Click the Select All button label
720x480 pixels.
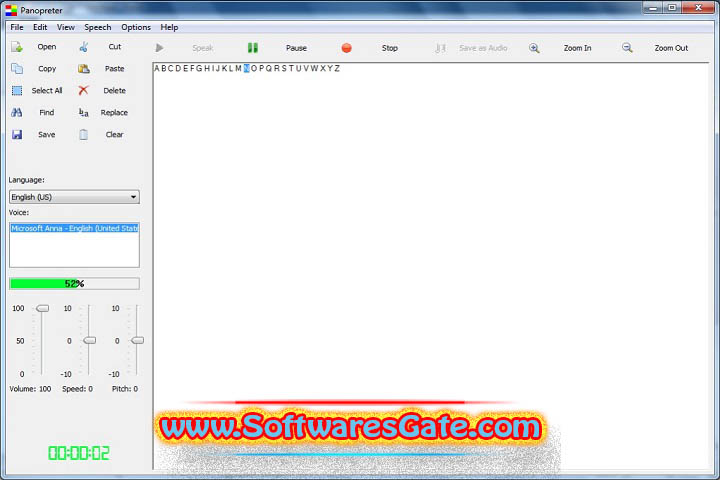(47, 90)
